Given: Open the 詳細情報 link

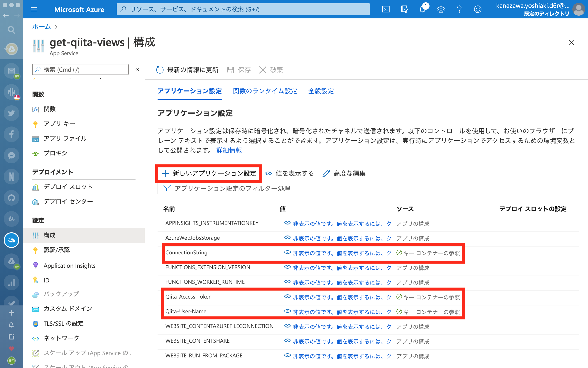Looking at the screenshot, I should 229,150.
